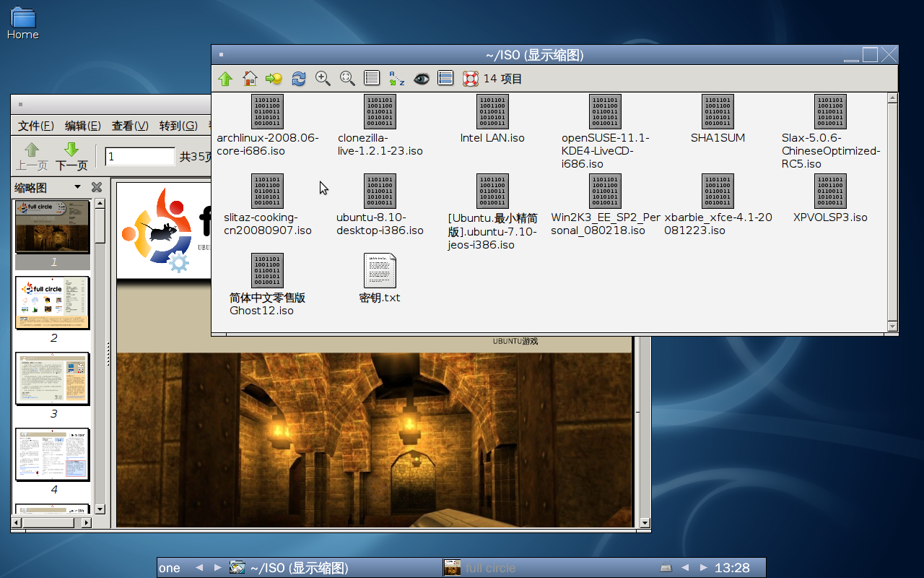Select the Slax-5.0.6-ChineseOptimized-RC5.iso icon
Screen dimensions: 924x578
pyautogui.click(x=830, y=112)
